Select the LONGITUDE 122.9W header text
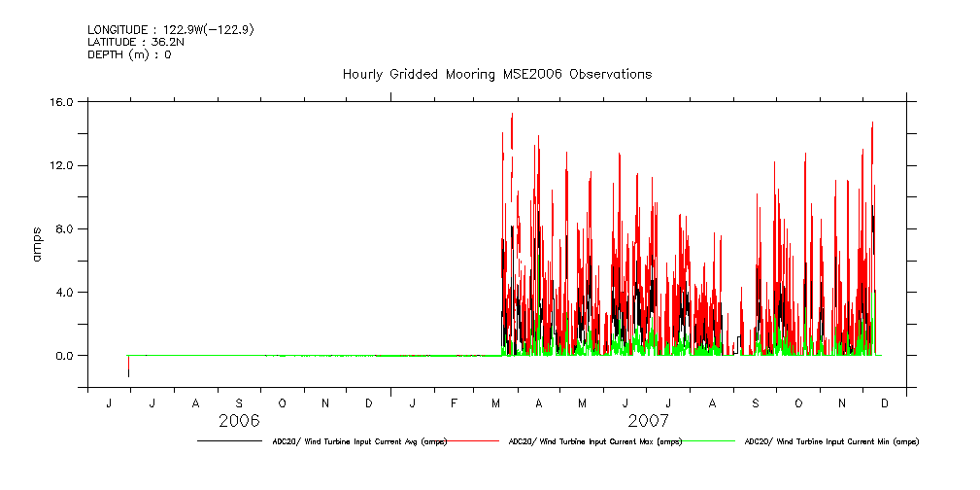The height and width of the screenshot is (490, 980). pyautogui.click(x=170, y=30)
